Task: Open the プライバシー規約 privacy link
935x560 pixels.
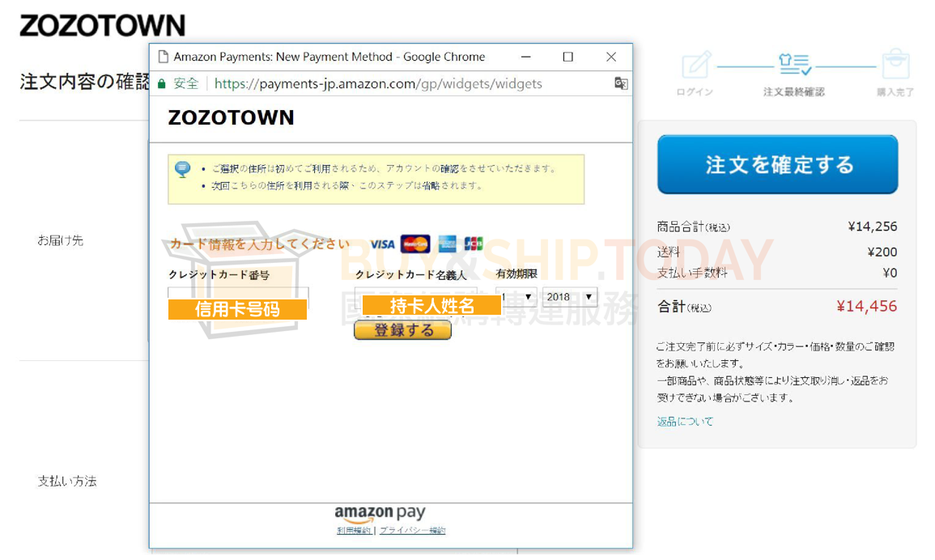Action: pos(413,530)
